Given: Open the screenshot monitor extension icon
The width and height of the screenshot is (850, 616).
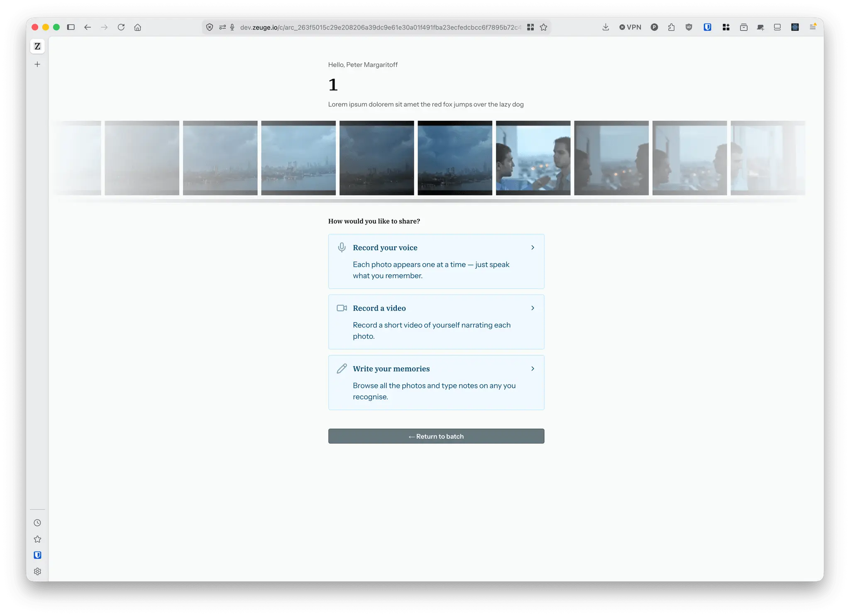Looking at the screenshot, I should (x=760, y=27).
